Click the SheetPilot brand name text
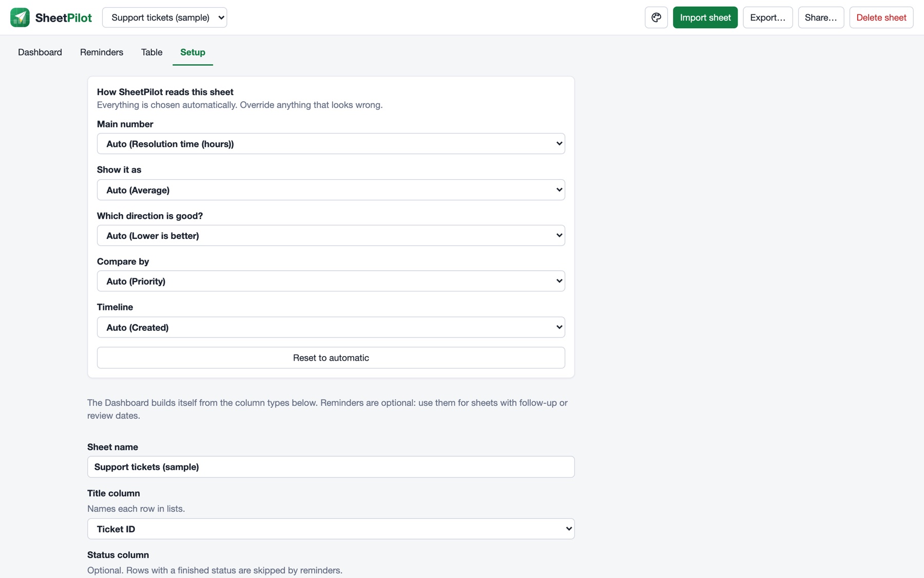 64,18
